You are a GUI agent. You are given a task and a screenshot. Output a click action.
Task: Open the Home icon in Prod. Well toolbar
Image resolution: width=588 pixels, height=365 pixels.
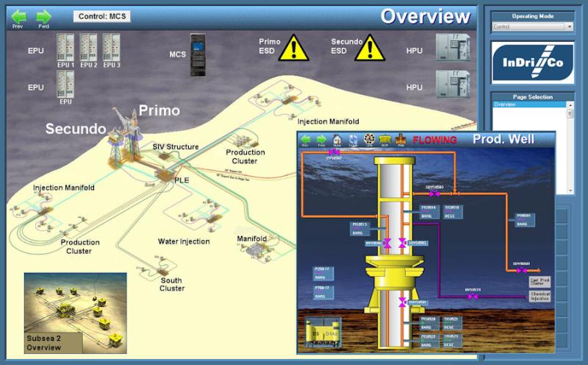point(337,139)
